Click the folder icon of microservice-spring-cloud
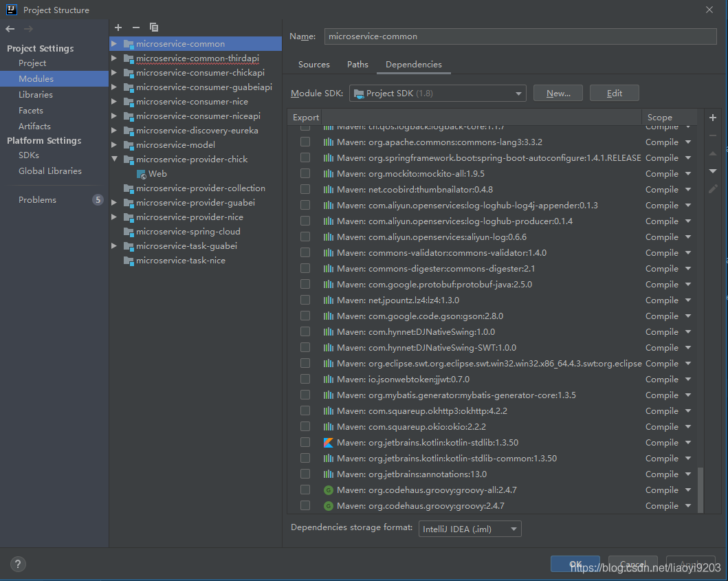 point(129,232)
